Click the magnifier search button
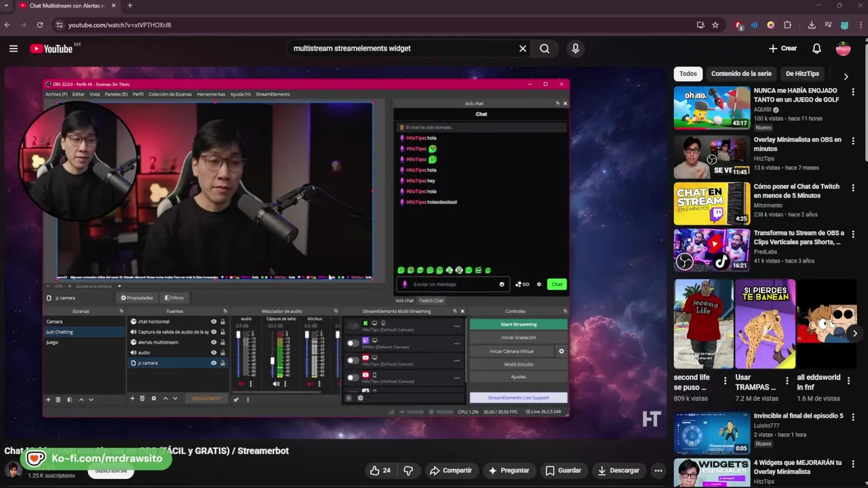 (545, 48)
